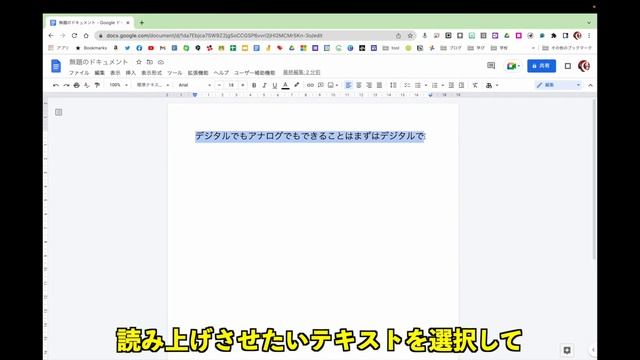
Task: Open the Arial font dropdown
Action: point(195,85)
